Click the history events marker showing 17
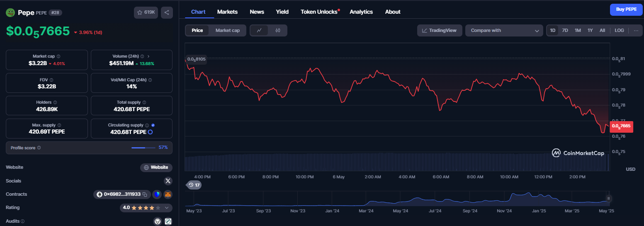The width and height of the screenshot is (644, 226). tap(194, 185)
